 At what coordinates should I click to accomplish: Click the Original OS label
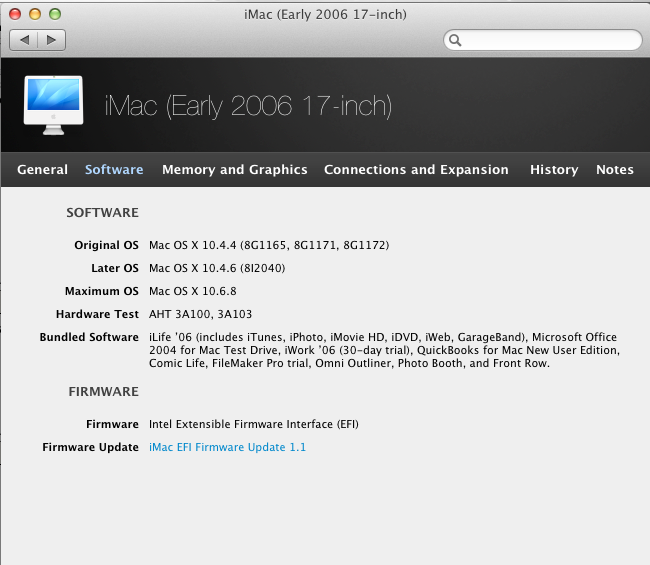pyautogui.click(x=107, y=245)
